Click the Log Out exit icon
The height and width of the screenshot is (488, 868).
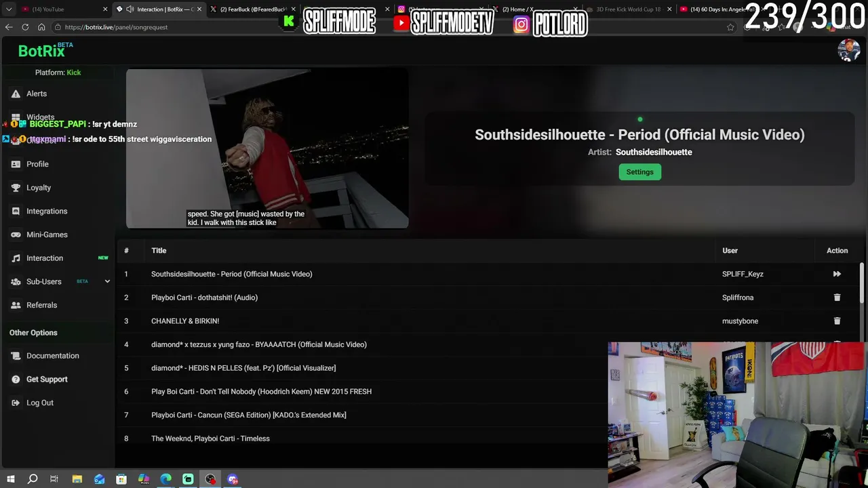16,403
